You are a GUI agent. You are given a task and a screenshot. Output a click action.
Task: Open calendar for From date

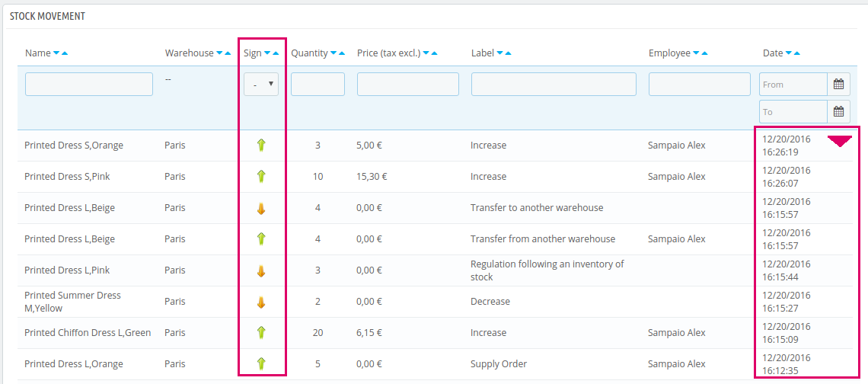tap(838, 85)
